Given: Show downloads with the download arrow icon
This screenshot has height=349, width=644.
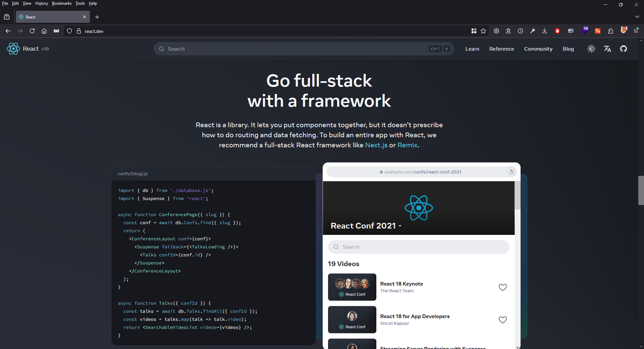Looking at the screenshot, I should (545, 31).
